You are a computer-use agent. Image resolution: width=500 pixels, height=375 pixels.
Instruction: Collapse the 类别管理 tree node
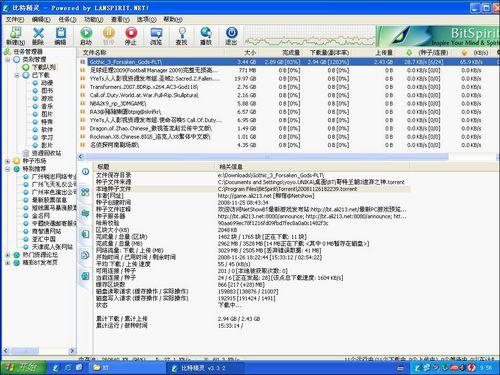(7, 60)
